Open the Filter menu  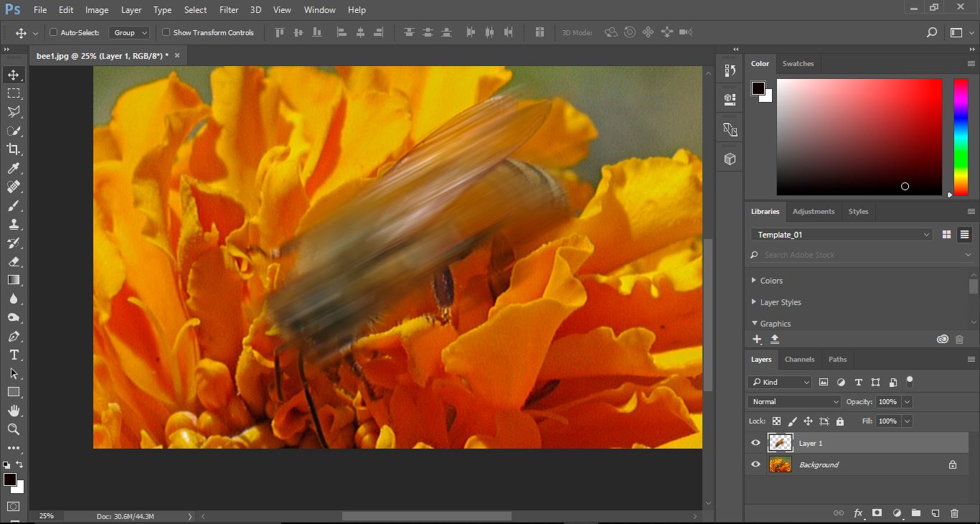click(229, 10)
